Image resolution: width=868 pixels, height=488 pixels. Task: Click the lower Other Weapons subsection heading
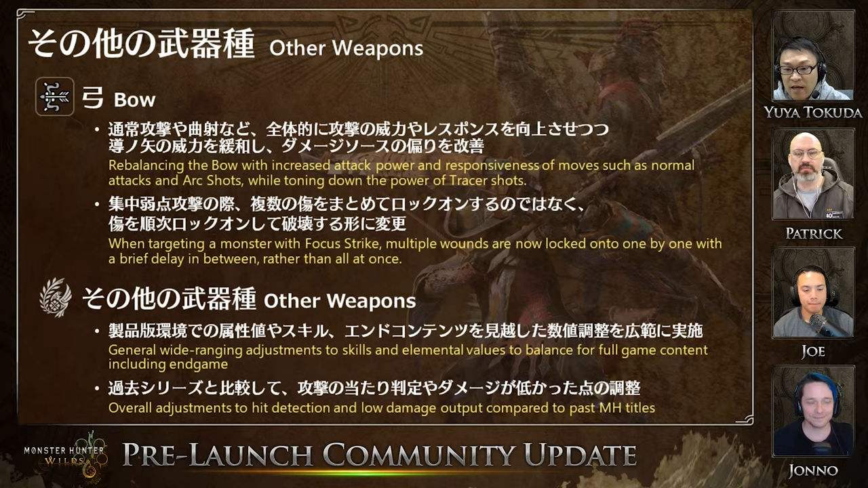point(249,299)
